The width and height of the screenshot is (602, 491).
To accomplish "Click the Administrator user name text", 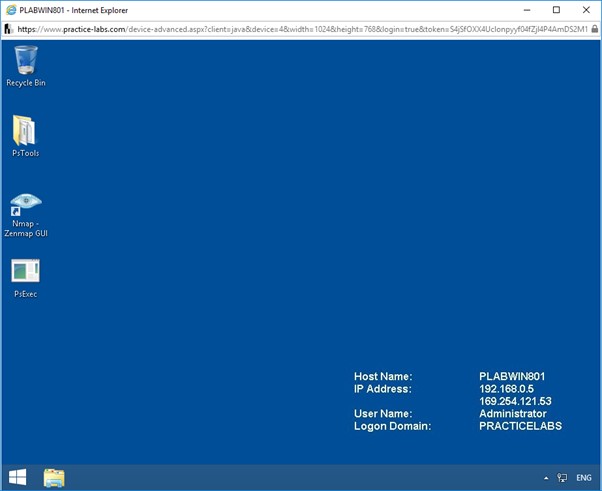I will pyautogui.click(x=513, y=413).
